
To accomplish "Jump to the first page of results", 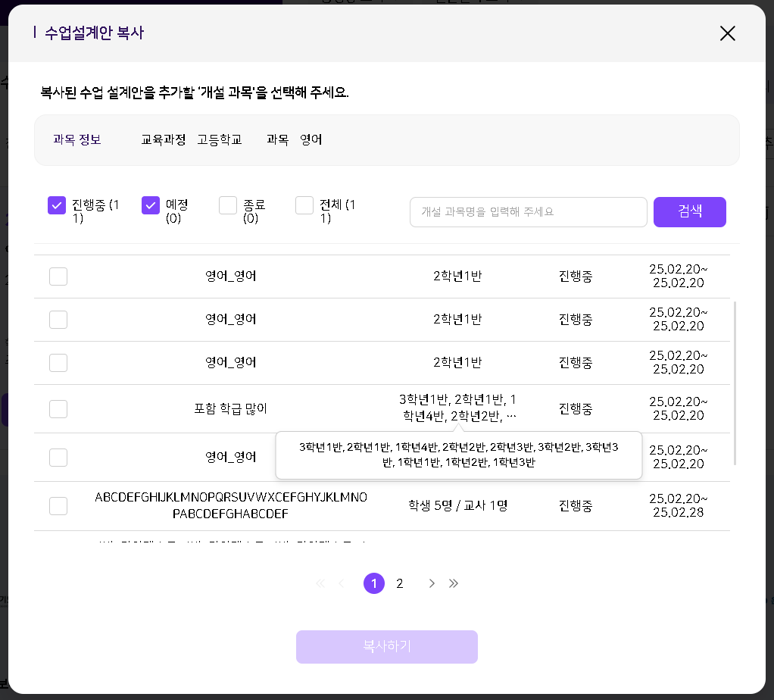I will 320,583.
